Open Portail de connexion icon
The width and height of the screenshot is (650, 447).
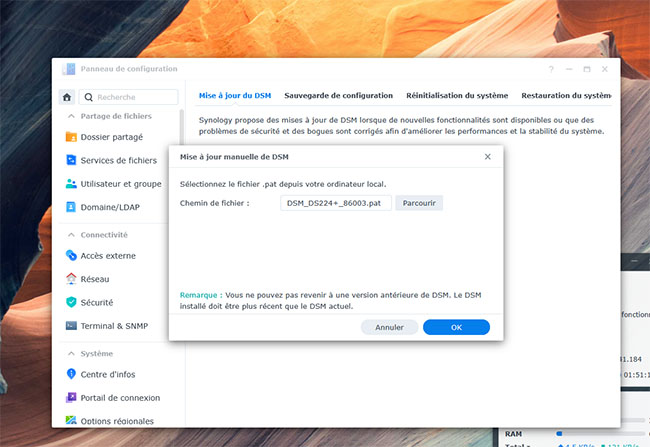tap(71, 397)
